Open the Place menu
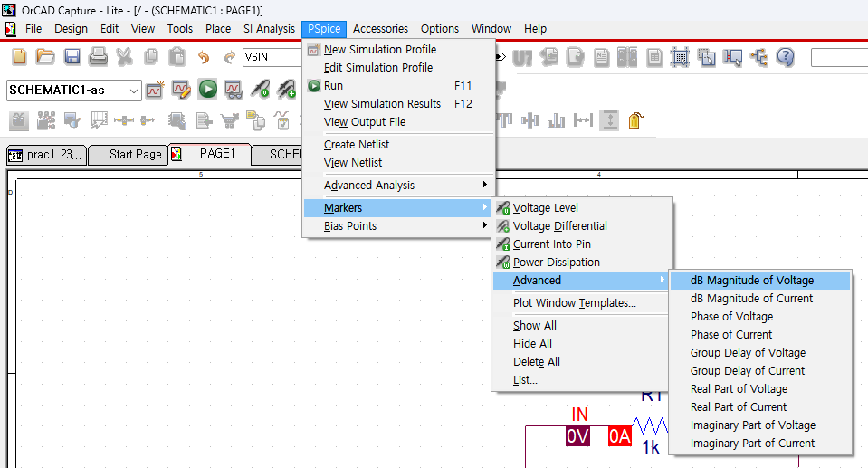The height and width of the screenshot is (468, 868). (x=218, y=29)
